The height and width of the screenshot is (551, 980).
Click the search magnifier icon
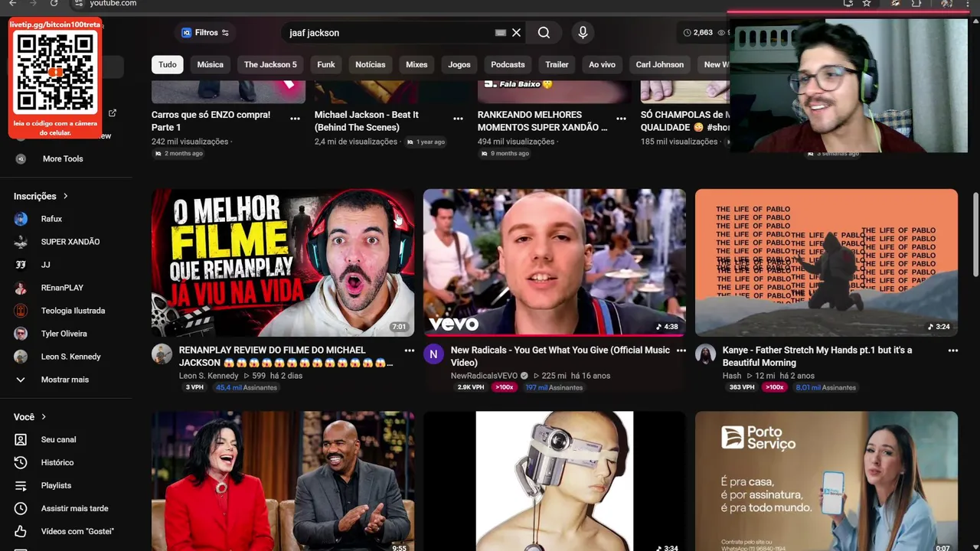544,33
